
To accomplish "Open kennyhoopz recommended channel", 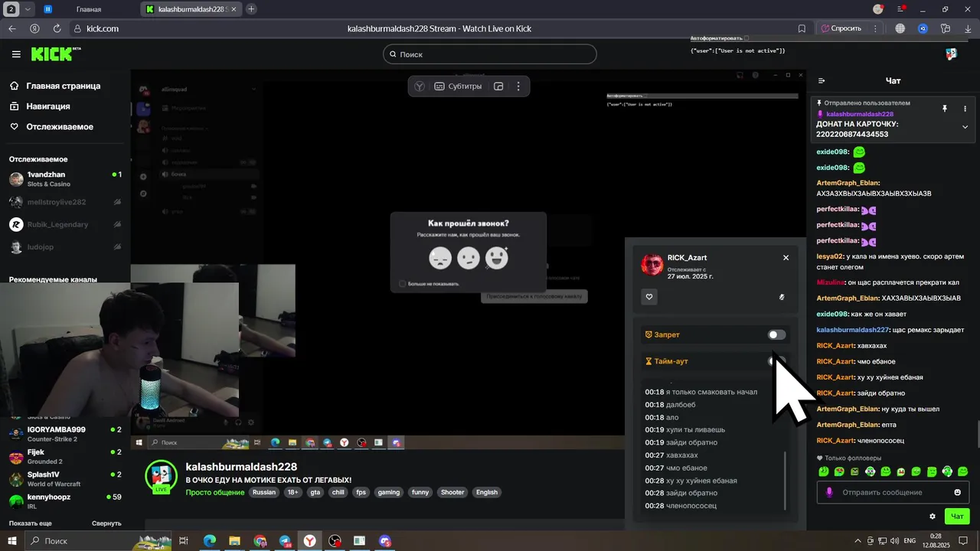I will coord(65,501).
